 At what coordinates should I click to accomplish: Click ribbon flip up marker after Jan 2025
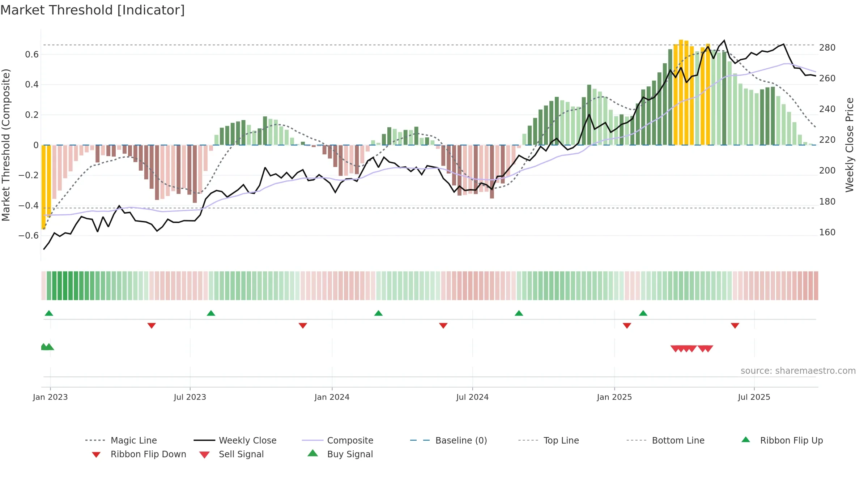click(643, 313)
